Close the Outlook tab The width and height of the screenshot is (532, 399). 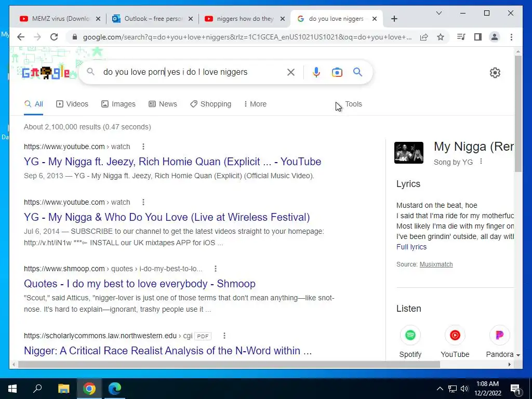pyautogui.click(x=191, y=19)
